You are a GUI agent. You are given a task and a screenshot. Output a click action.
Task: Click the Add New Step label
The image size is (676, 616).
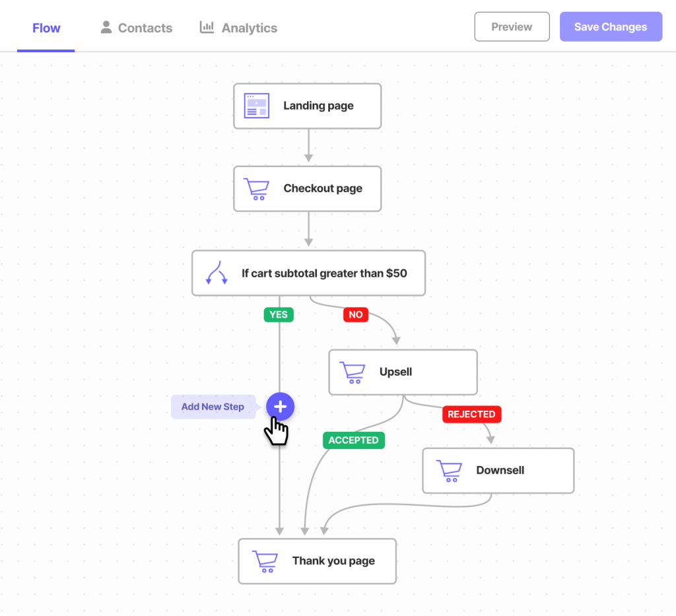(x=213, y=407)
